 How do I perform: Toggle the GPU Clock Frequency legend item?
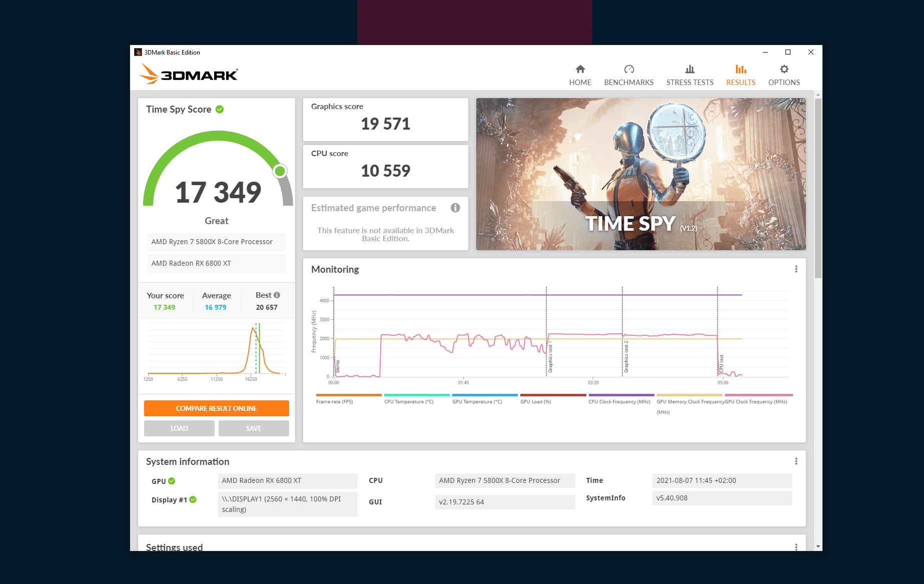[758, 398]
